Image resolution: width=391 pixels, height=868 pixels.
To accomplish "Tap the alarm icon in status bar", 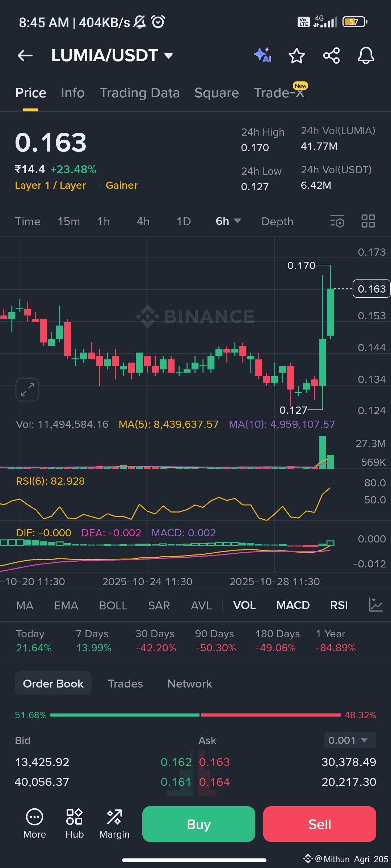I will point(158,22).
